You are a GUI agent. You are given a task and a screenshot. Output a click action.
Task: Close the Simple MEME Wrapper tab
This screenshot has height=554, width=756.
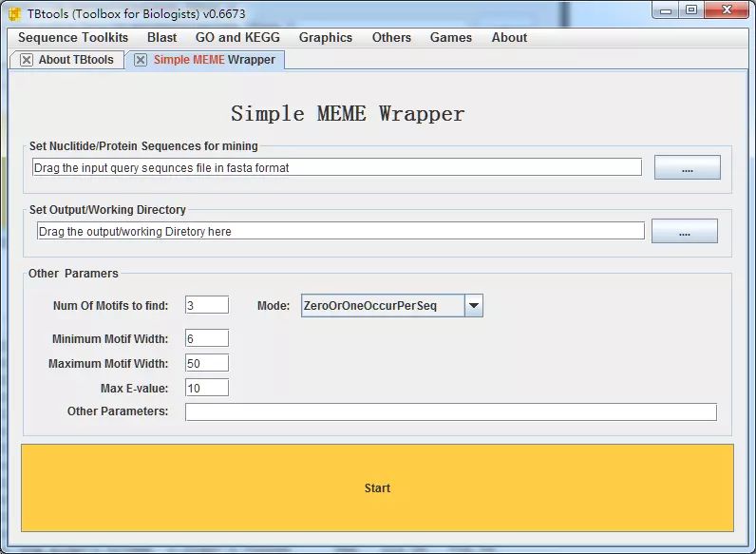[x=141, y=60]
